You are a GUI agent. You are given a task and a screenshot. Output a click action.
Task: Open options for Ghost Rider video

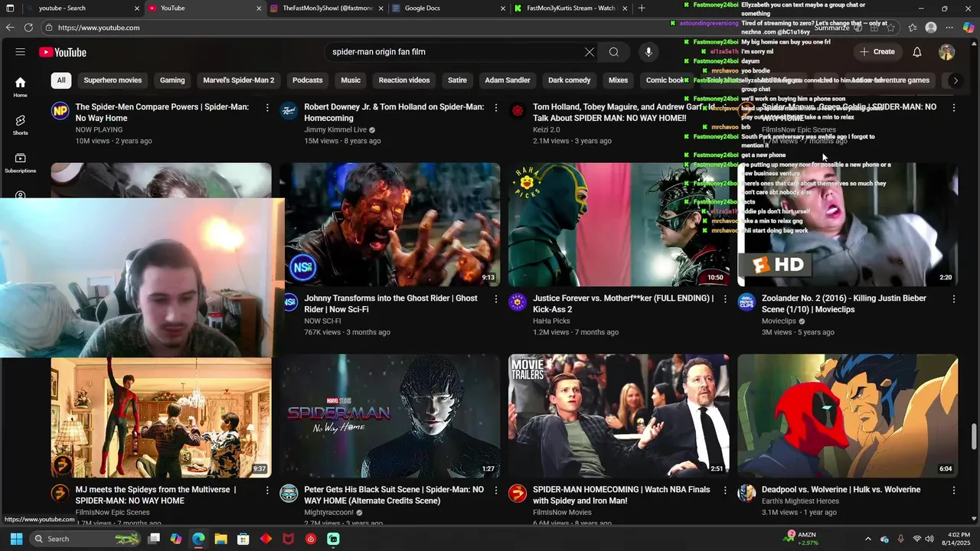[496, 299]
